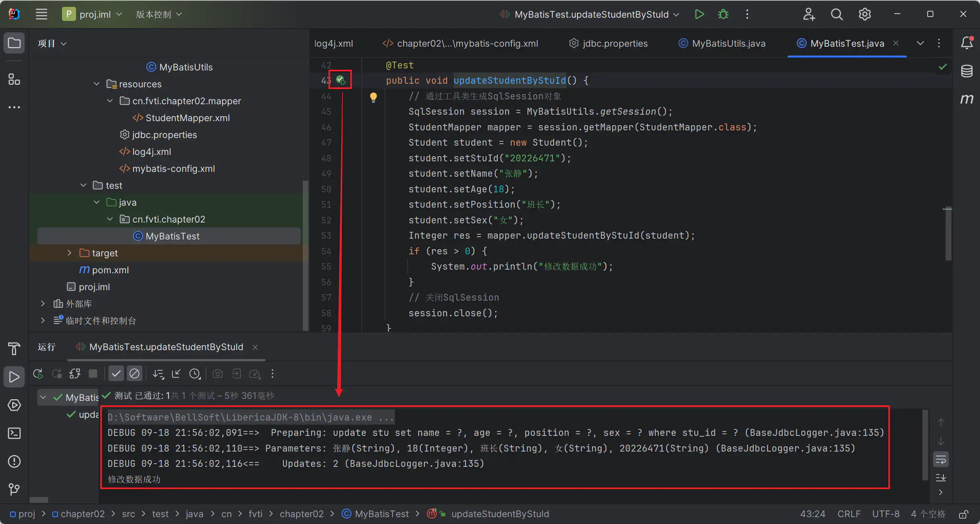This screenshot has width=980, height=524.
Task: Click project tree vertical scrollbar
Action: coord(305,256)
